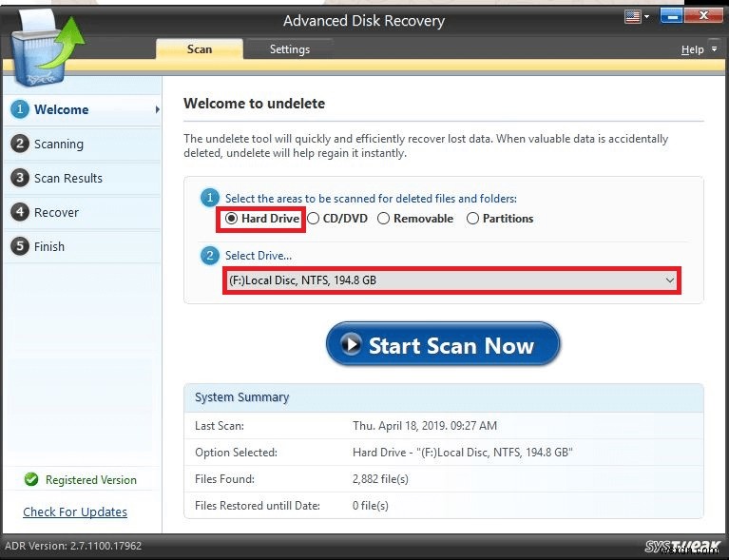
Task: Click the Start Scan Now button
Action: tap(443, 344)
